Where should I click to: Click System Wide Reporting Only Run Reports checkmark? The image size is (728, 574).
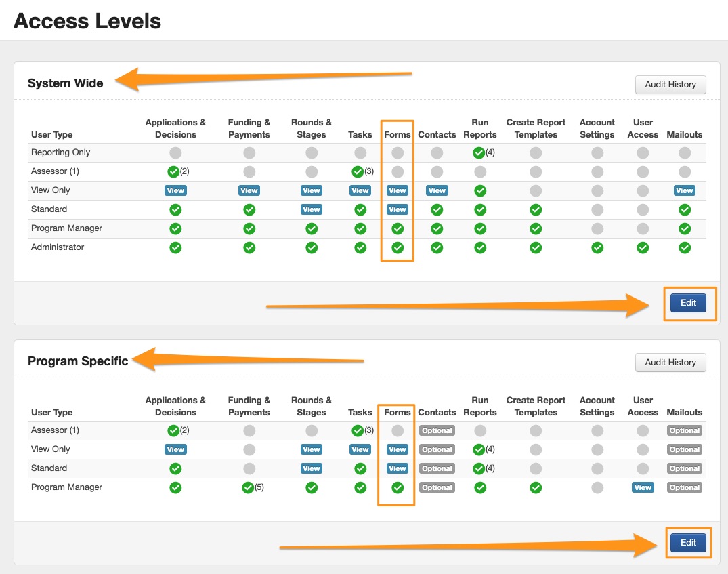[x=479, y=153]
